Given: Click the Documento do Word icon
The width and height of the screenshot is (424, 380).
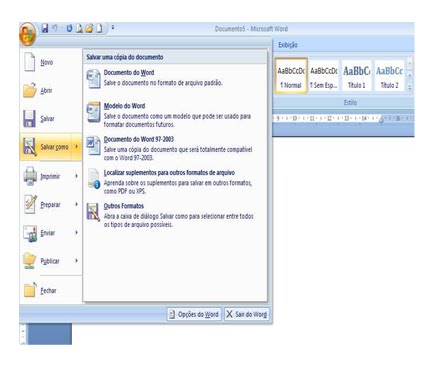Looking at the screenshot, I should tap(93, 79).
